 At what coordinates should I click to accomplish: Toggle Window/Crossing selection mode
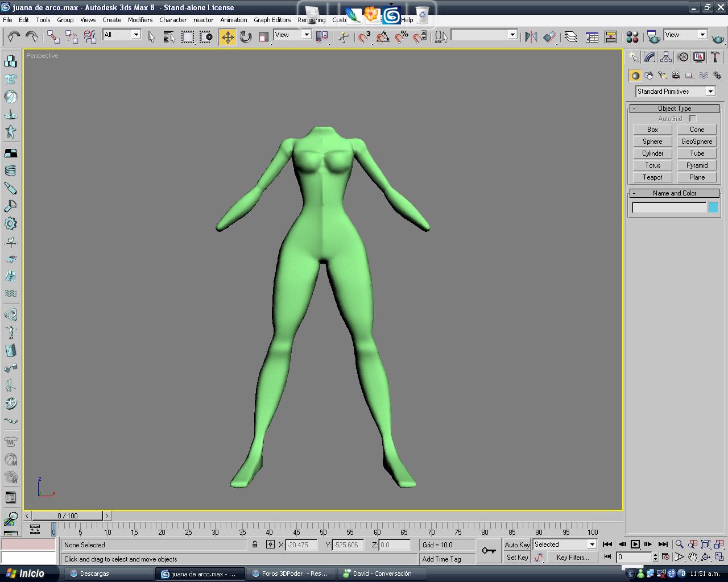click(x=206, y=37)
